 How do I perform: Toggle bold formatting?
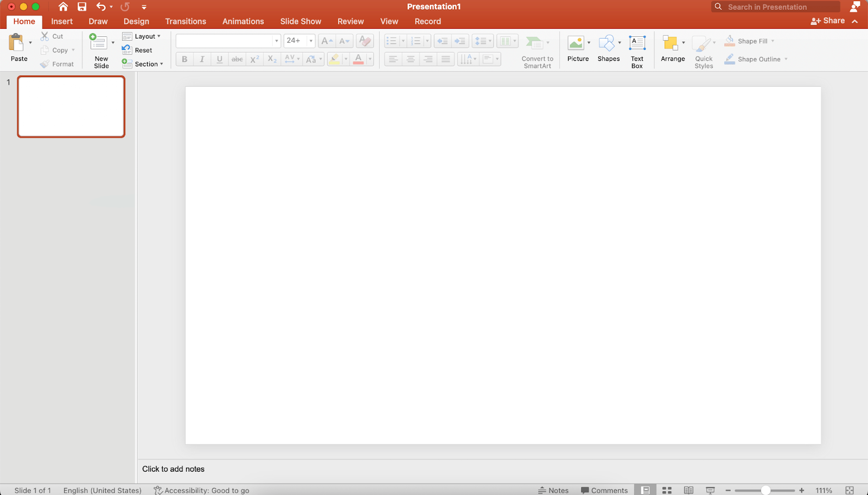point(184,59)
